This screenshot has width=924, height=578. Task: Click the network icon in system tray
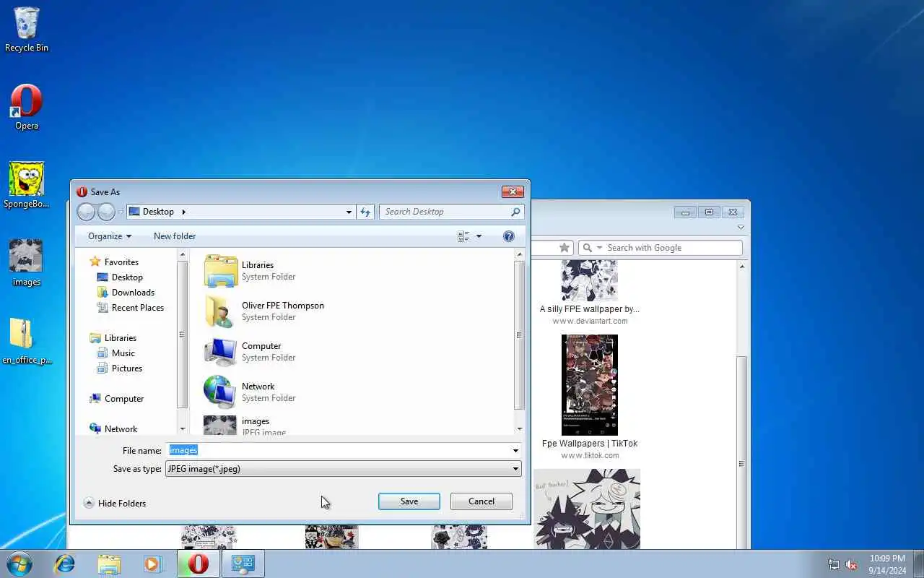[834, 565]
